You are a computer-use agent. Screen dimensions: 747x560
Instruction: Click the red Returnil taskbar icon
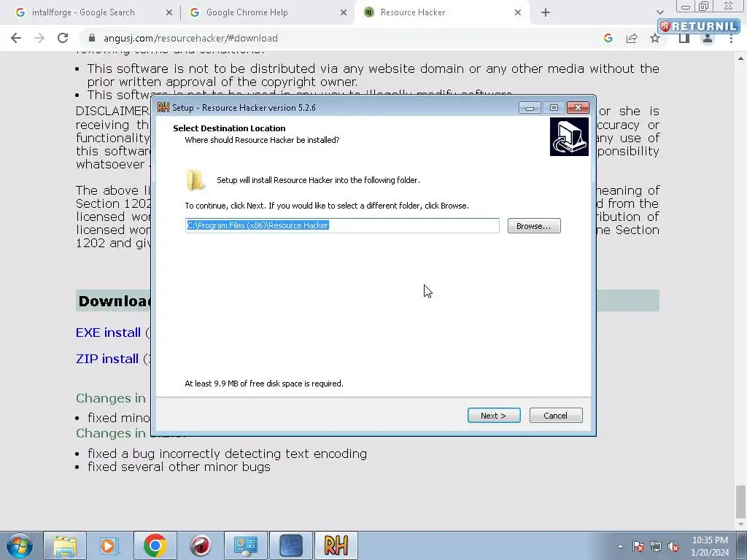pyautogui.click(x=201, y=545)
